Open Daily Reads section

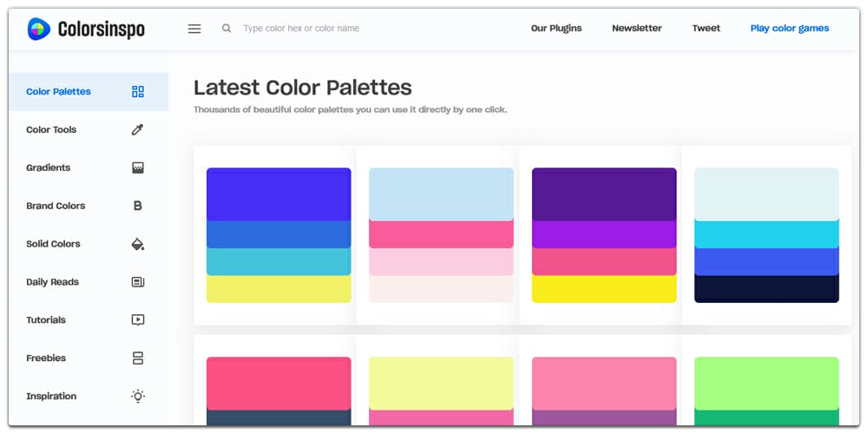53,282
